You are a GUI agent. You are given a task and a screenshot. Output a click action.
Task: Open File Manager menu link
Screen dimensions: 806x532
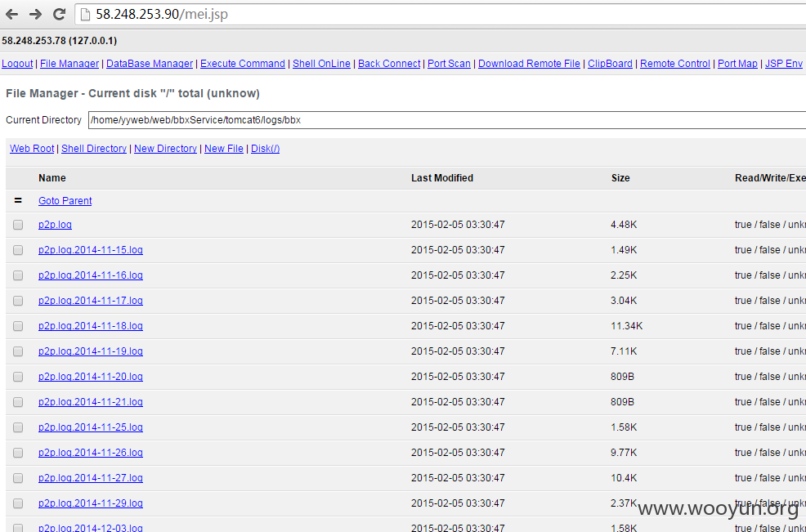[69, 64]
